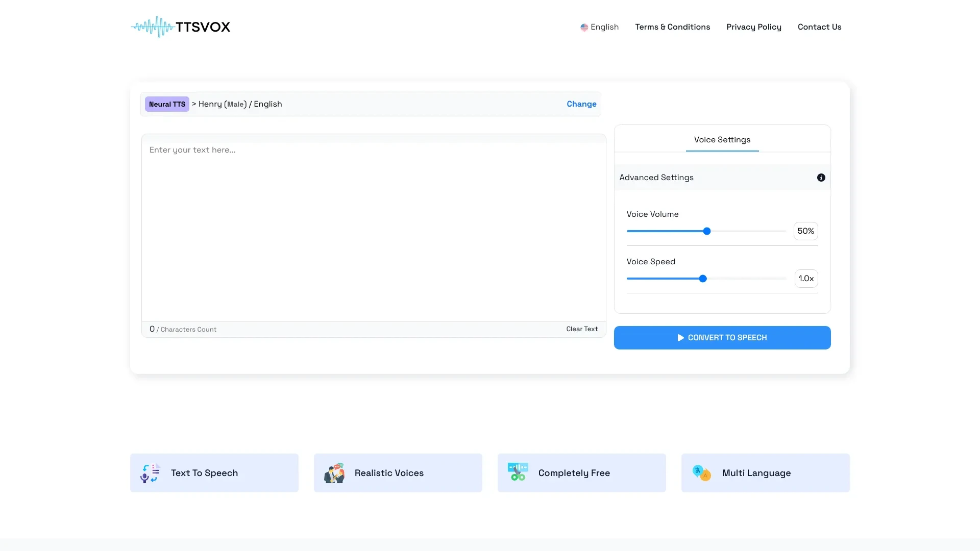Click the CONVERT TO SPEECH button
This screenshot has width=980, height=551.
[722, 337]
